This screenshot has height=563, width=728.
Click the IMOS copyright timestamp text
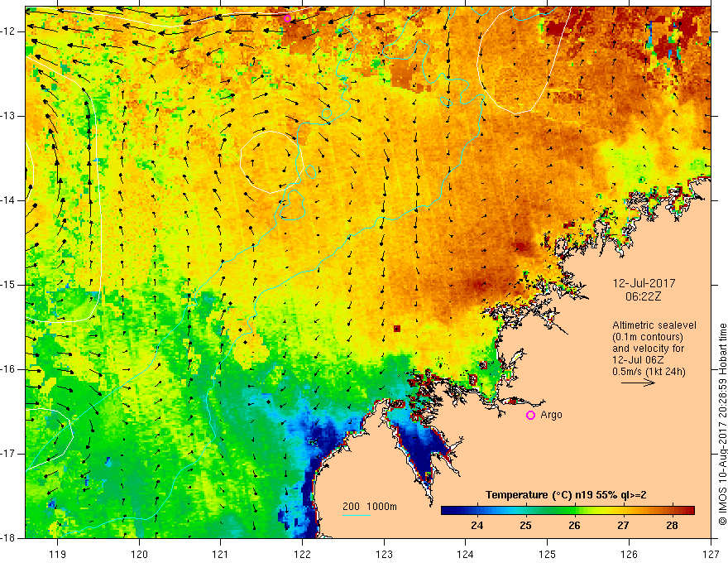722,425
